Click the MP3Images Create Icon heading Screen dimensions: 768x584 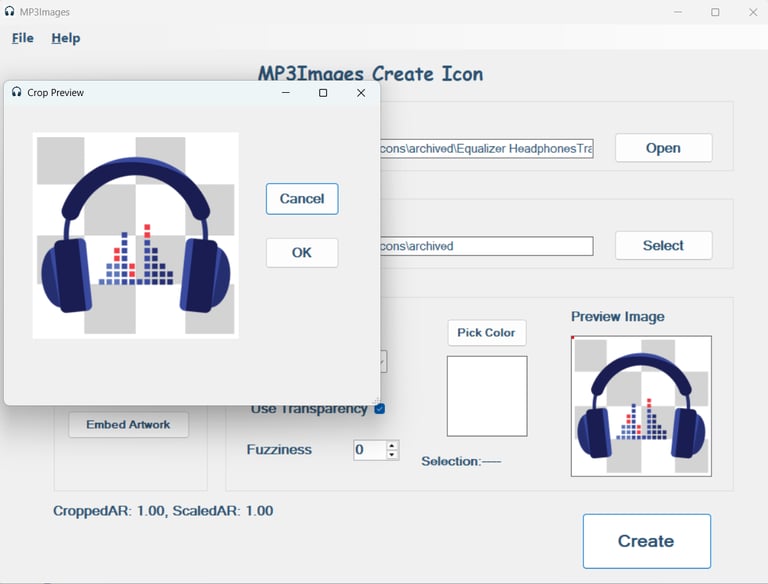[x=371, y=74]
